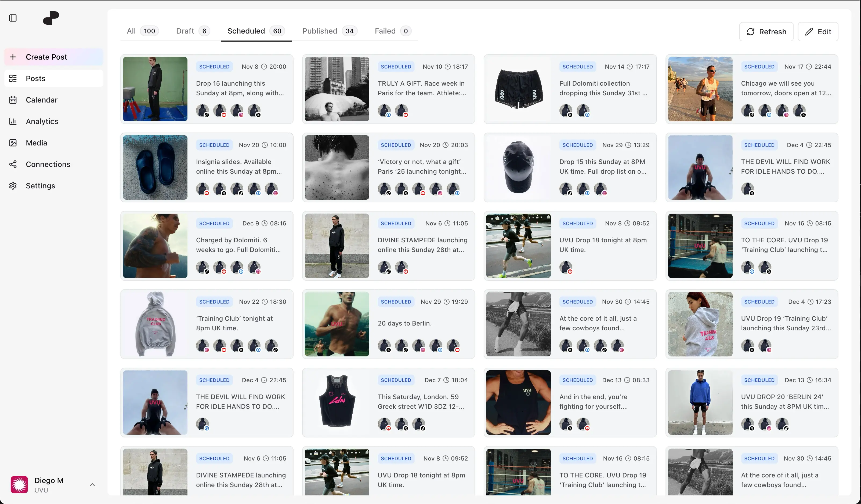Click the plus icon on Create Post
Viewport: 861px width, 504px height.
13,57
